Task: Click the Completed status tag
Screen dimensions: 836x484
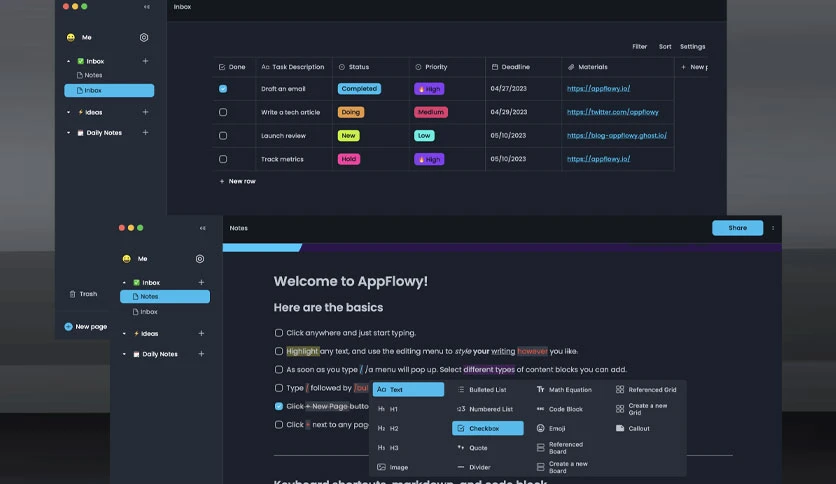Action: [359, 89]
